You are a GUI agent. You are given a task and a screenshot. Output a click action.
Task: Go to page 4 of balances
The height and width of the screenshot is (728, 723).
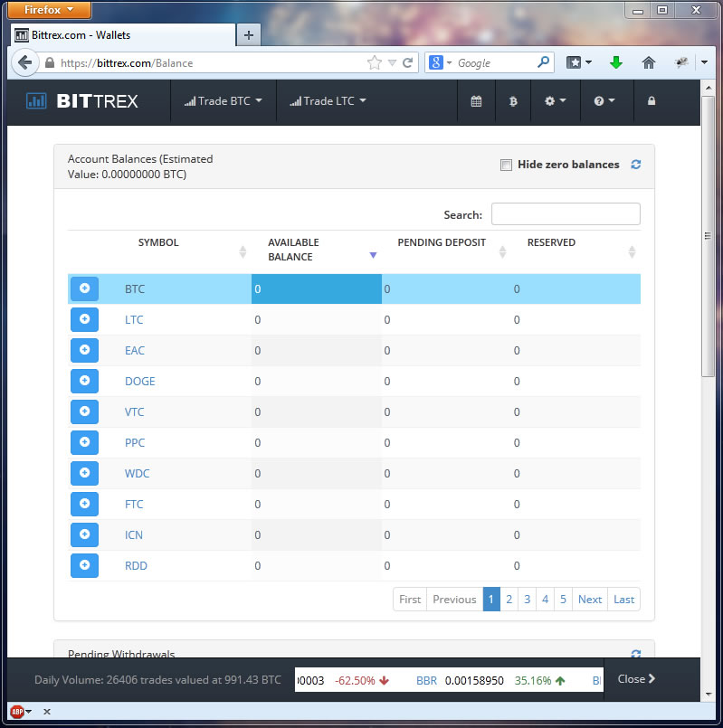tap(545, 599)
